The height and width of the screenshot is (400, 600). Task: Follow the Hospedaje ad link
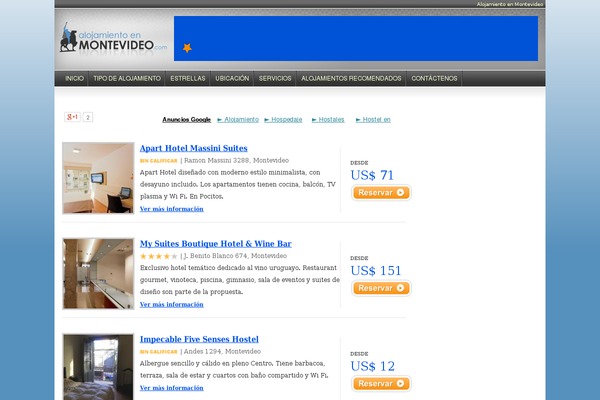tap(283, 119)
